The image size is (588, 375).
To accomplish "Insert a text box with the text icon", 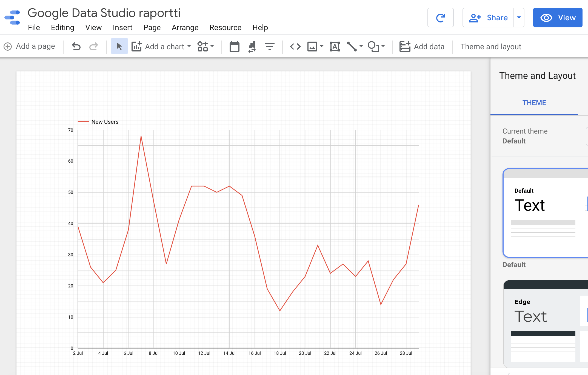I will 335,47.
